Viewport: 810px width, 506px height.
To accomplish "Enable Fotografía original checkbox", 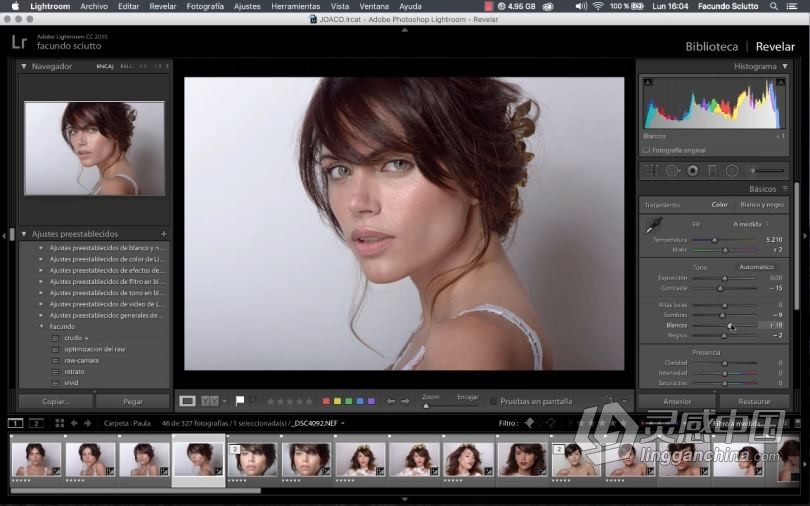I will [646, 150].
